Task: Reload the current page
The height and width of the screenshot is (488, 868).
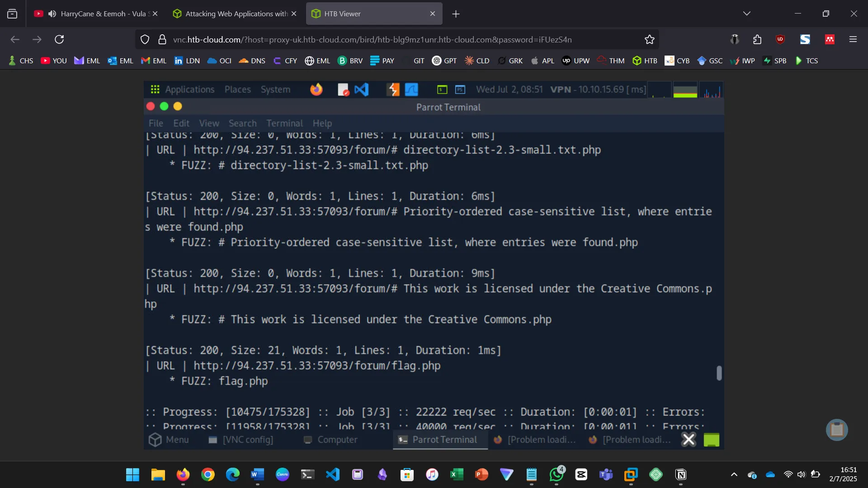Action: point(59,39)
